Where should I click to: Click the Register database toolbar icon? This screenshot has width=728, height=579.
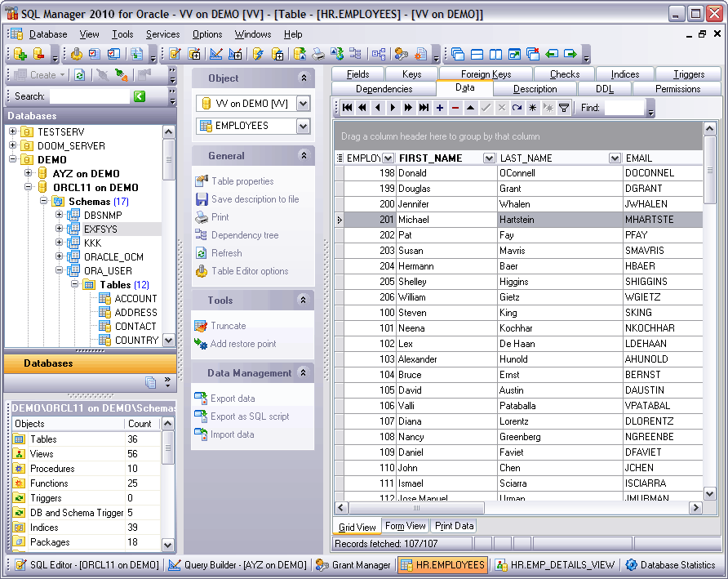pyautogui.click(x=20, y=54)
